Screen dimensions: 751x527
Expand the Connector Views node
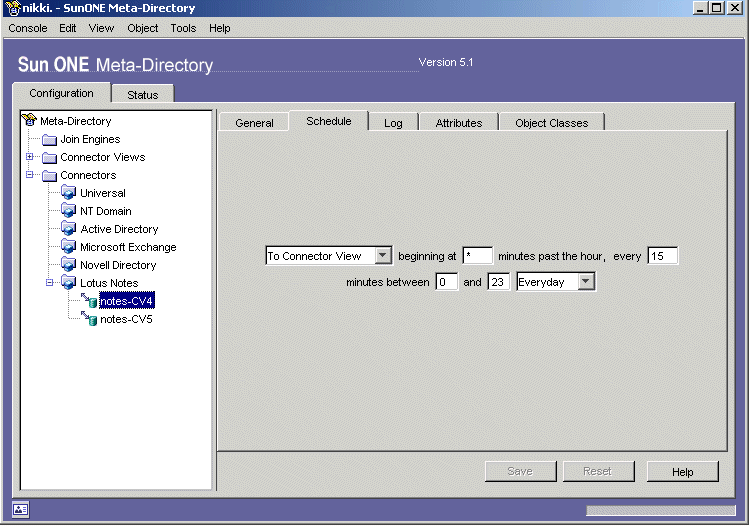pyautogui.click(x=30, y=157)
